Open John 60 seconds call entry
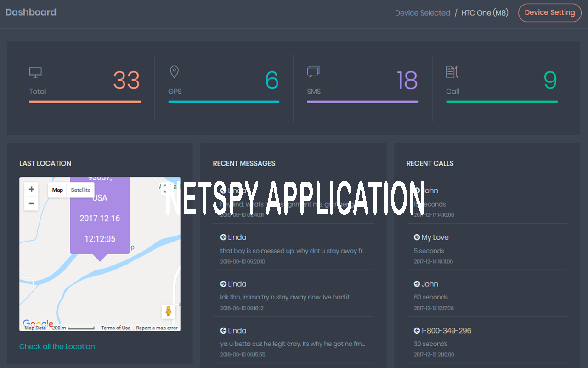Screen dimensions: 588x368 (x=487, y=295)
